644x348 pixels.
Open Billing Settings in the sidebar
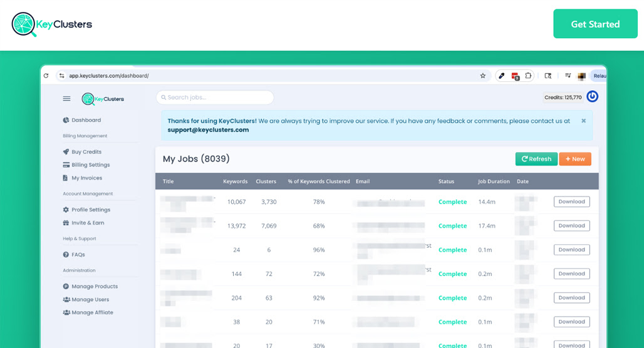click(86, 165)
